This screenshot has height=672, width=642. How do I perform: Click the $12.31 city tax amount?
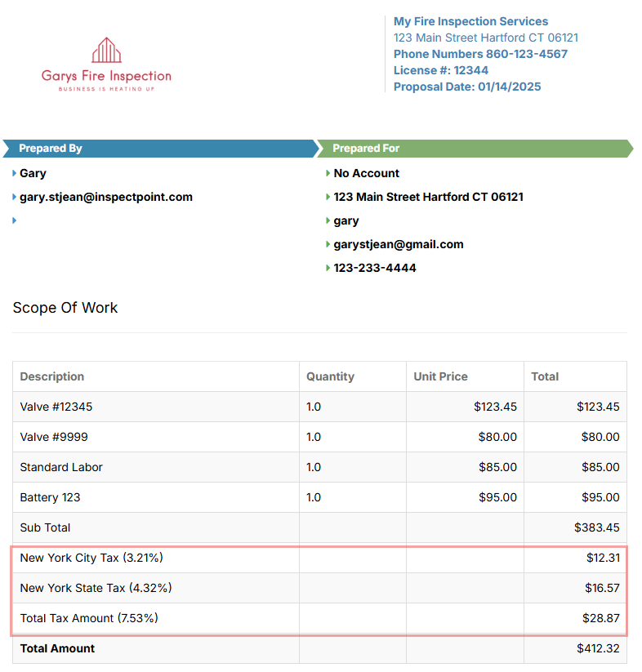coord(603,558)
